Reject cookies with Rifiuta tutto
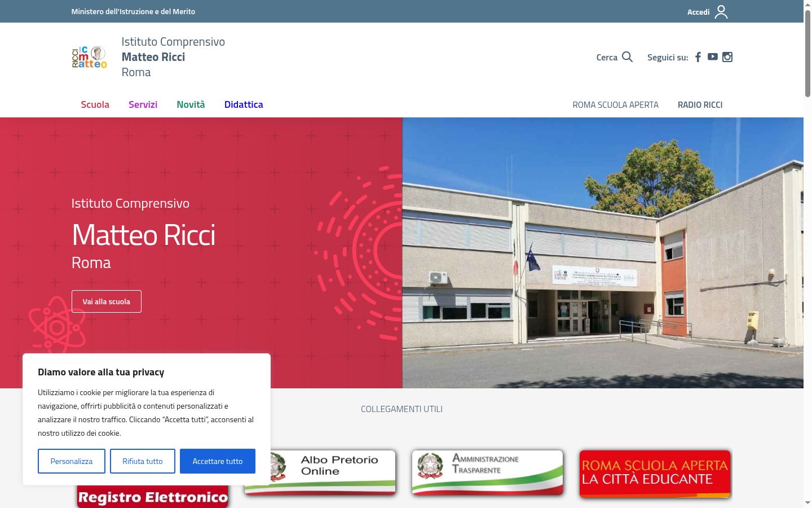The height and width of the screenshot is (508, 812). [143, 461]
